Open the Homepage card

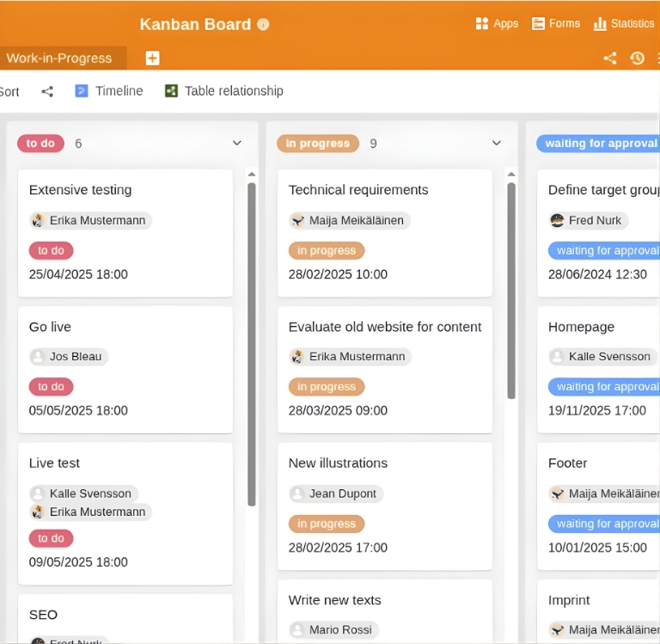pyautogui.click(x=598, y=370)
